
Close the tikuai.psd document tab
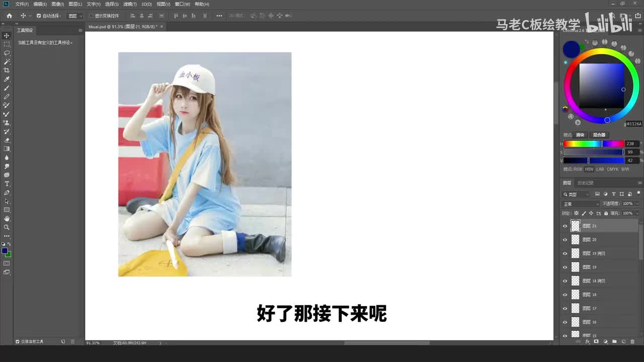point(162,27)
